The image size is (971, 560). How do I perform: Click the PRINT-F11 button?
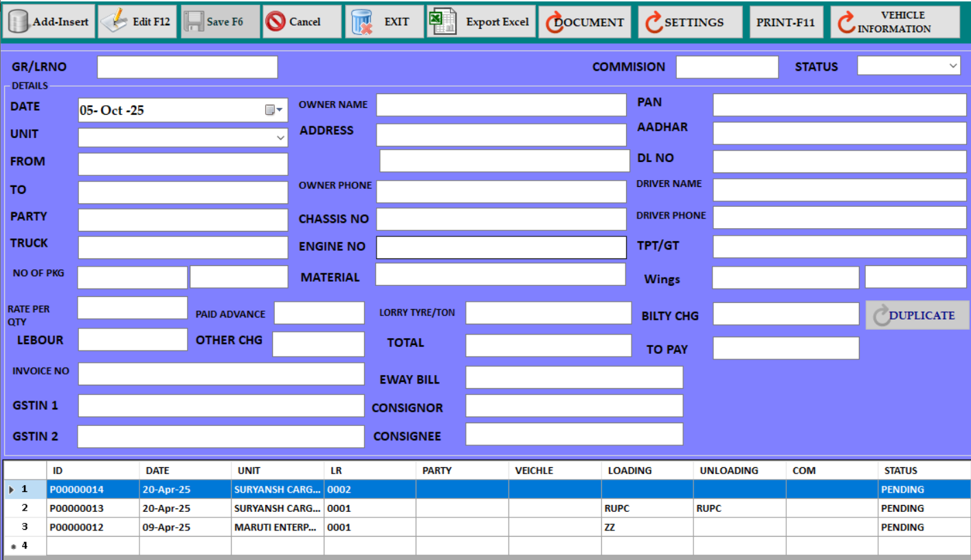click(x=785, y=22)
